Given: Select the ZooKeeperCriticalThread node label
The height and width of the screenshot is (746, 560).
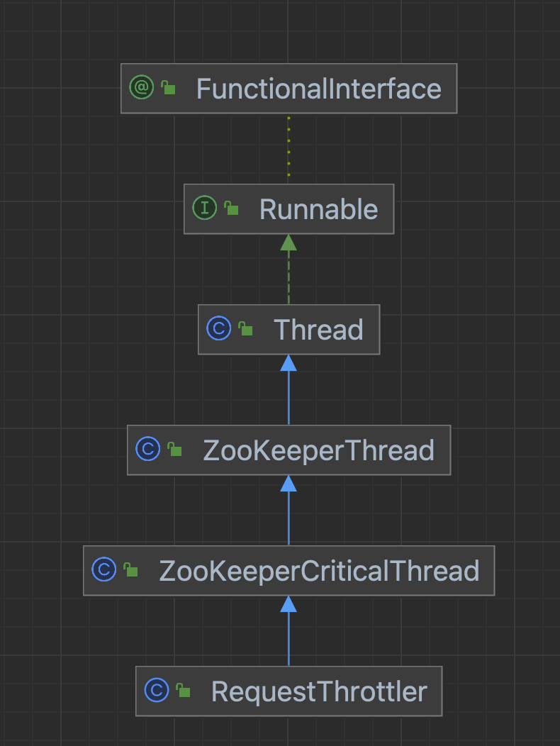Looking at the screenshot, I should pyautogui.click(x=319, y=571).
